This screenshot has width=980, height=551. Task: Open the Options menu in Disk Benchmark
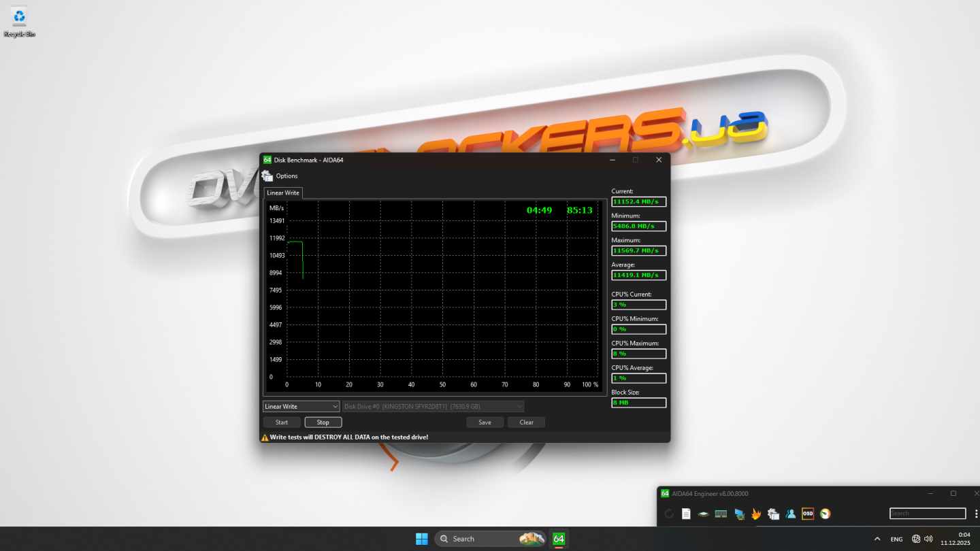pos(280,176)
